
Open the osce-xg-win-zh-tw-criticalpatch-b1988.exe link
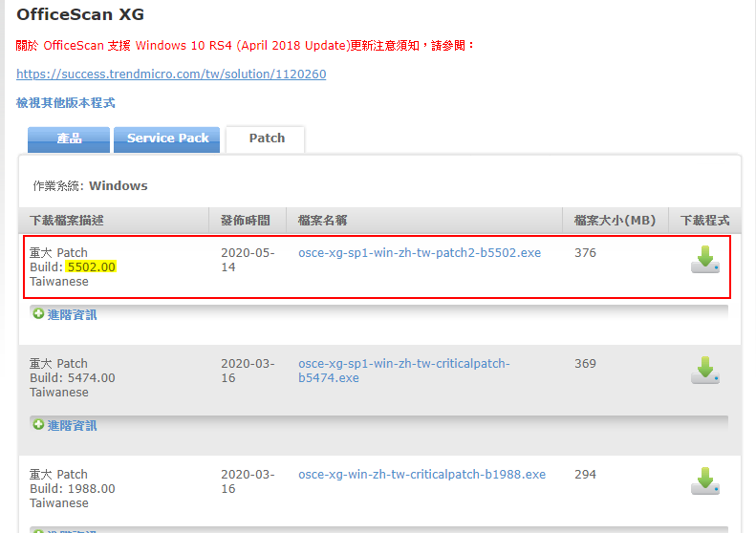tap(421, 475)
